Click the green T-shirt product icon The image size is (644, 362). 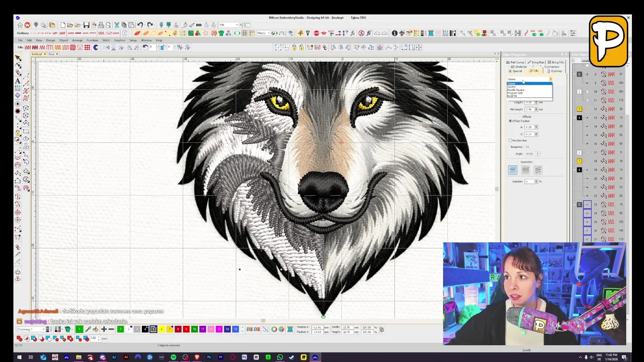point(221,33)
